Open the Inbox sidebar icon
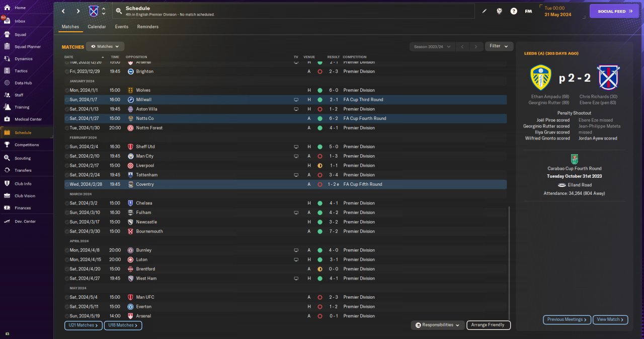The width and height of the screenshot is (644, 339). pos(7,21)
